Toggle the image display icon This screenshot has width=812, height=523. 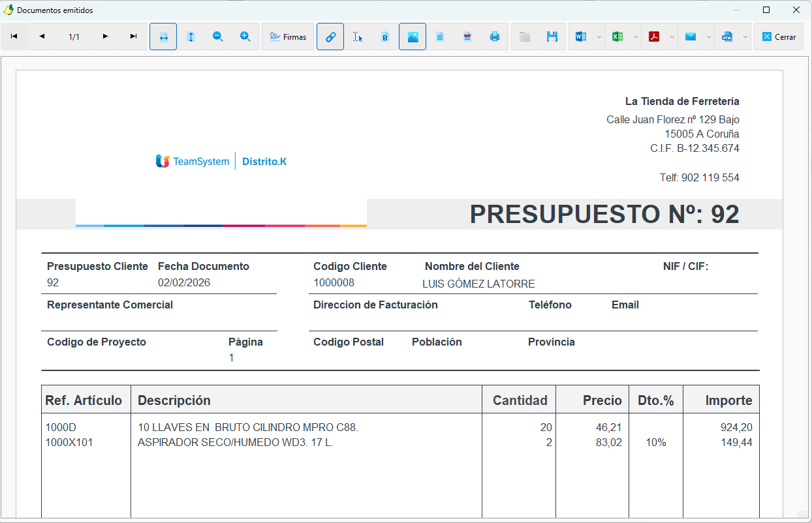413,37
